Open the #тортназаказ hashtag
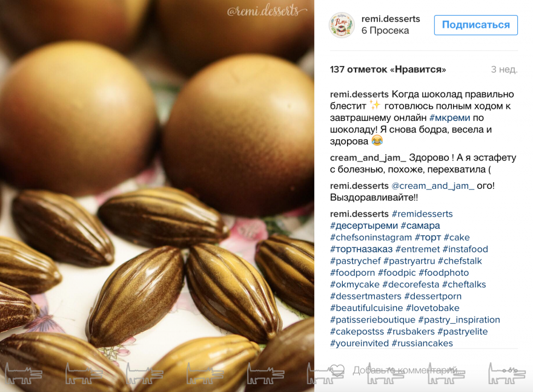 coord(361,249)
